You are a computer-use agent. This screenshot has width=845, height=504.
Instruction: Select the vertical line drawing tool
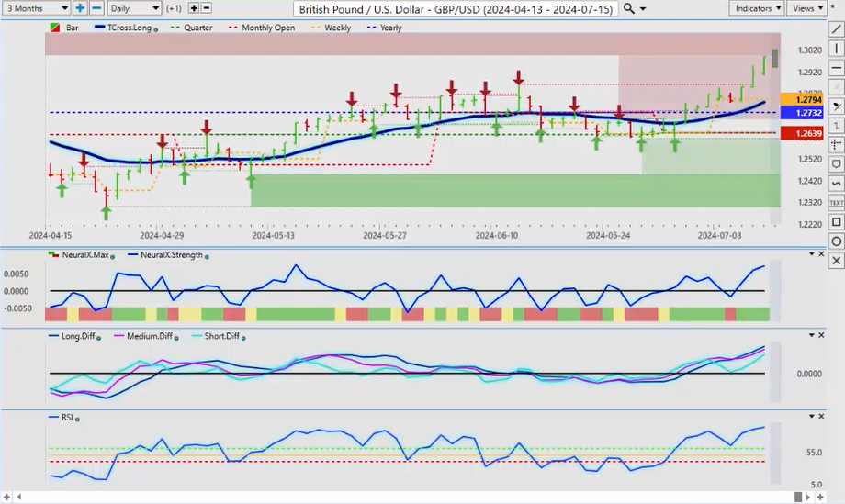(x=837, y=49)
